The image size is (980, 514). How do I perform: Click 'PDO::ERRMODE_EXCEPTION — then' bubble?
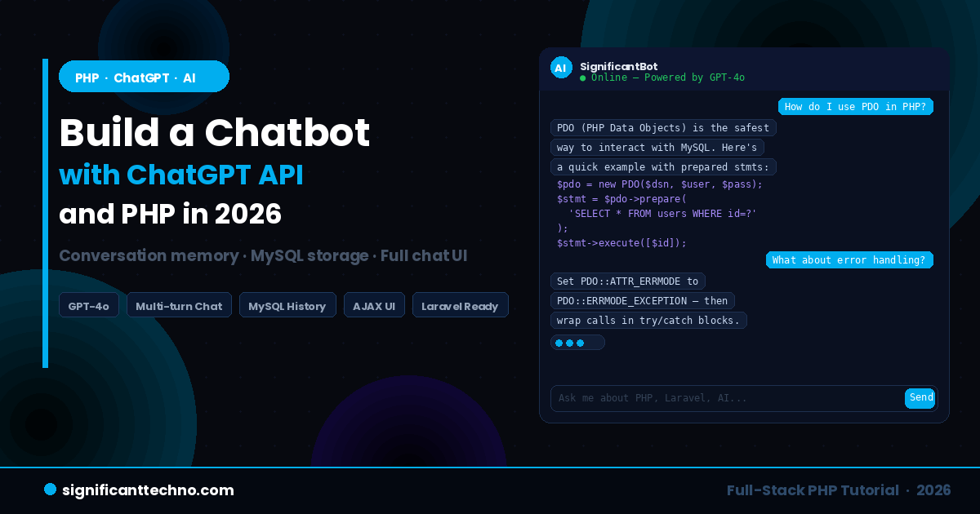643,301
